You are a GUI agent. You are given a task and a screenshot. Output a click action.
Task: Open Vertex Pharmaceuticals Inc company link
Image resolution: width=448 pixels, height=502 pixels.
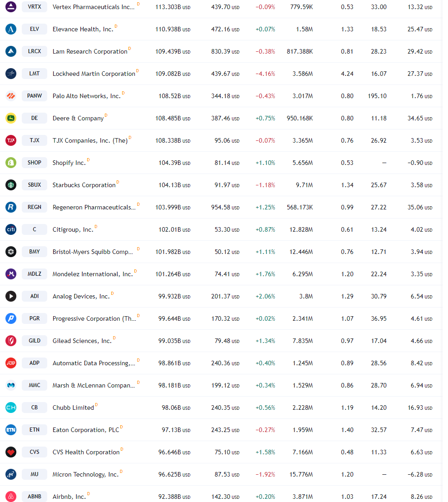point(94,7)
